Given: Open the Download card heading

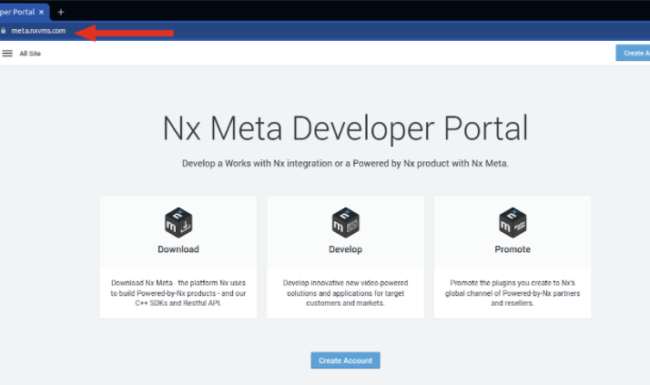Looking at the screenshot, I should 178,249.
